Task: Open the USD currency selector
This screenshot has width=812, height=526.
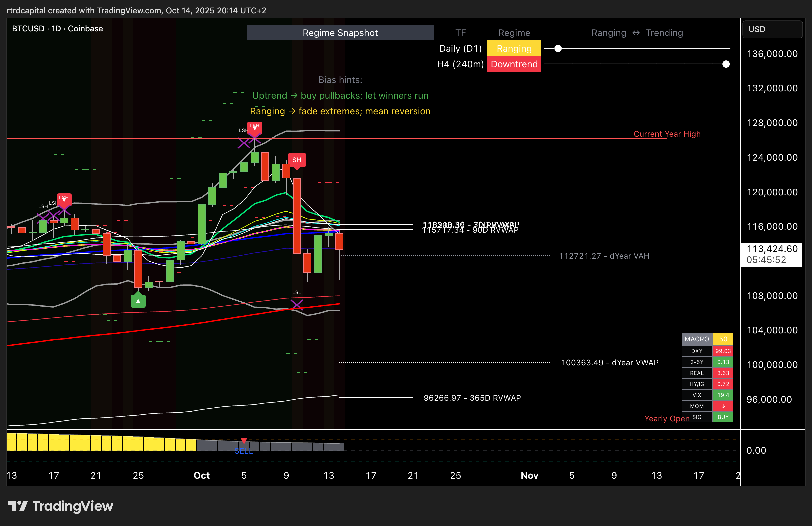Action: 772,29
